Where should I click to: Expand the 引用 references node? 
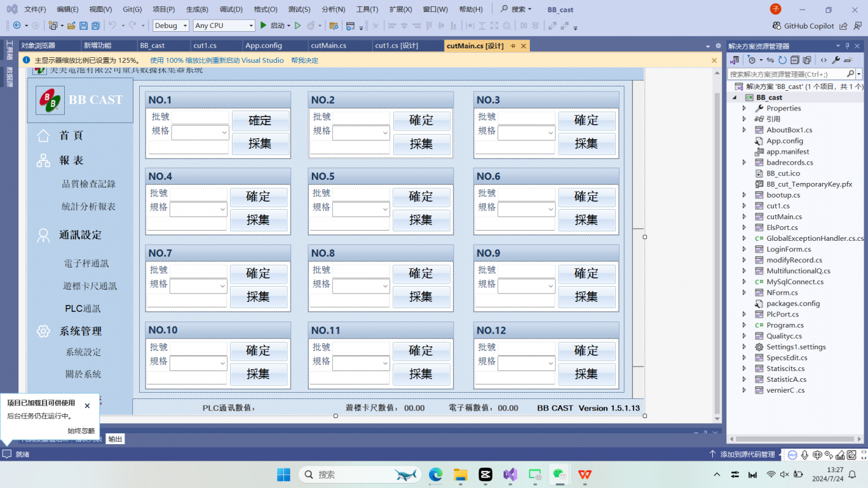(744, 119)
